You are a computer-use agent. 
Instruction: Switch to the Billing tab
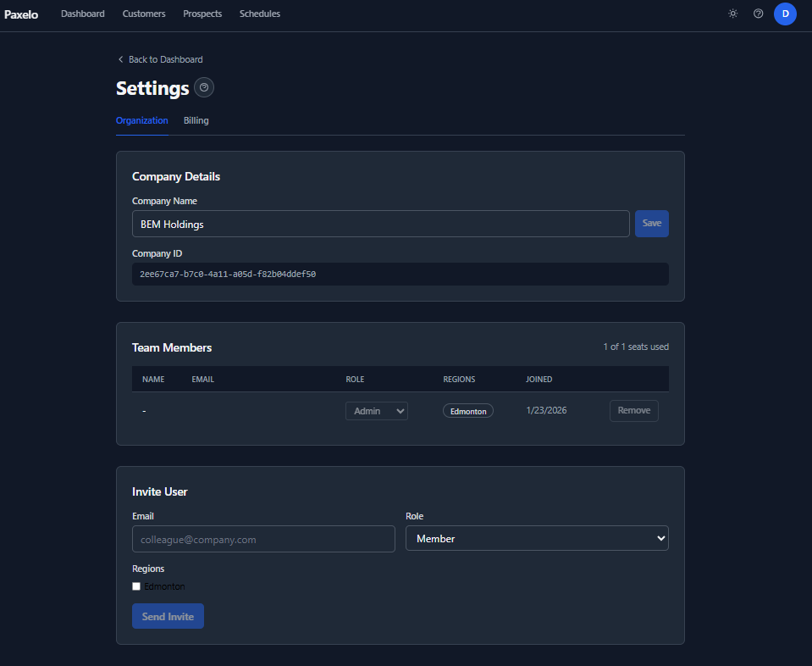tap(196, 120)
